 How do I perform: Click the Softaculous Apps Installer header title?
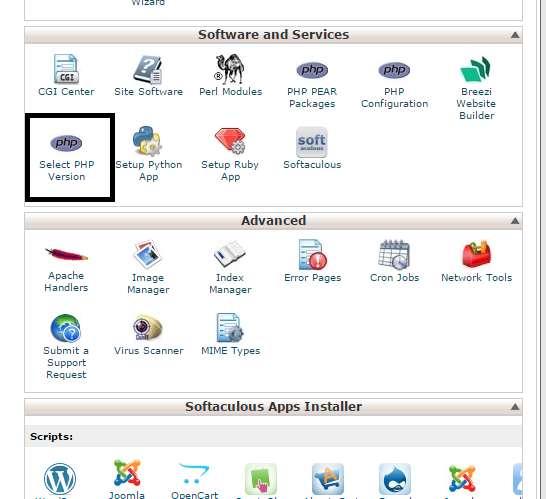(273, 407)
